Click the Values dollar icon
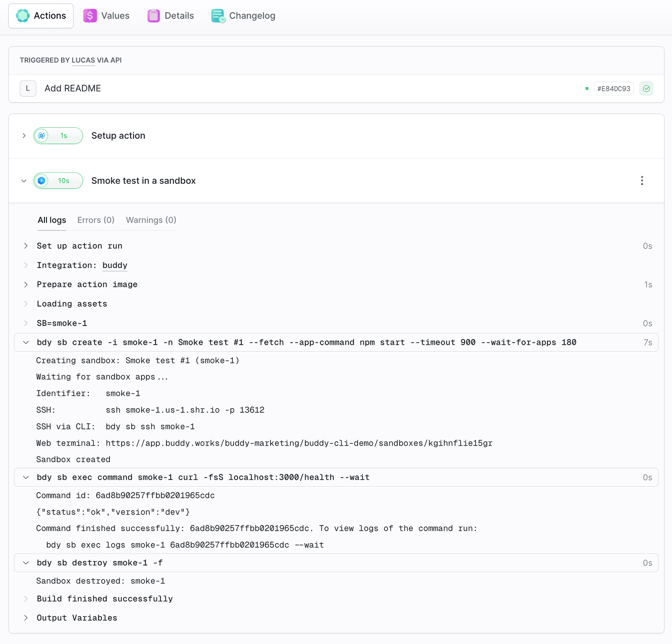 (90, 16)
